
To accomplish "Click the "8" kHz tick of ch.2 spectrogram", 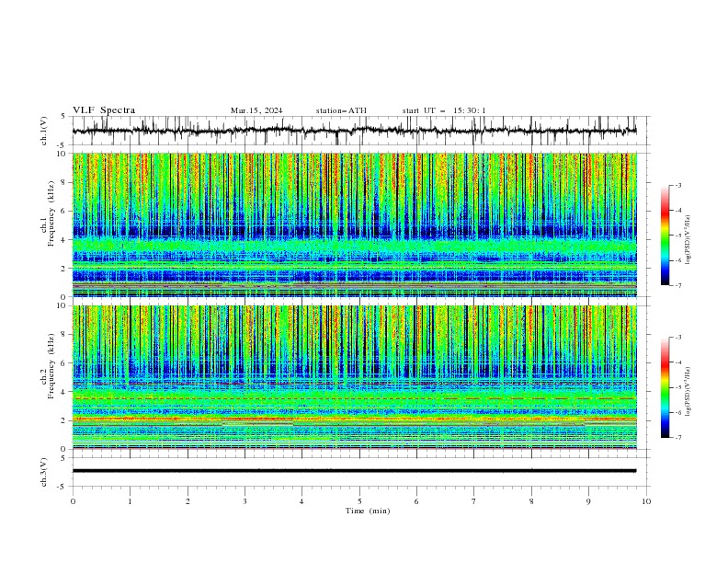I will point(64,335).
